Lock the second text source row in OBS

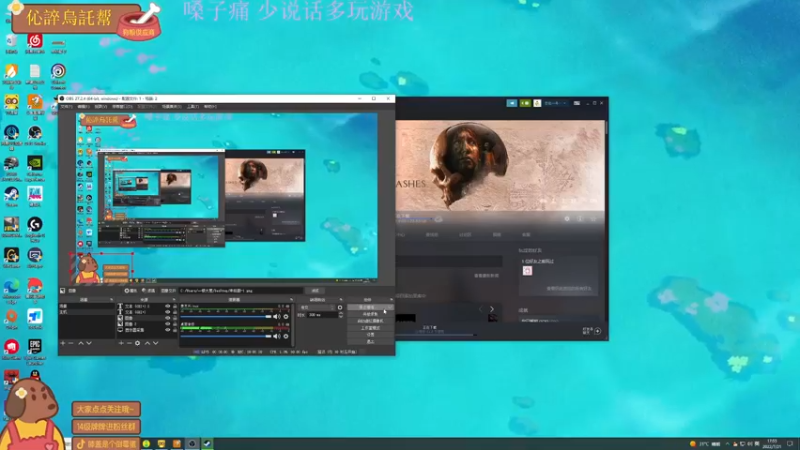174,312
